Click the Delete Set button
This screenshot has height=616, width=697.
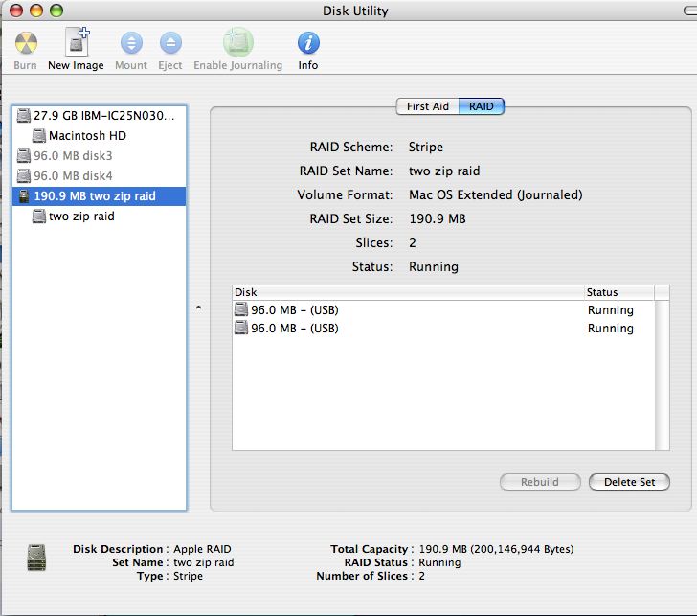629,482
